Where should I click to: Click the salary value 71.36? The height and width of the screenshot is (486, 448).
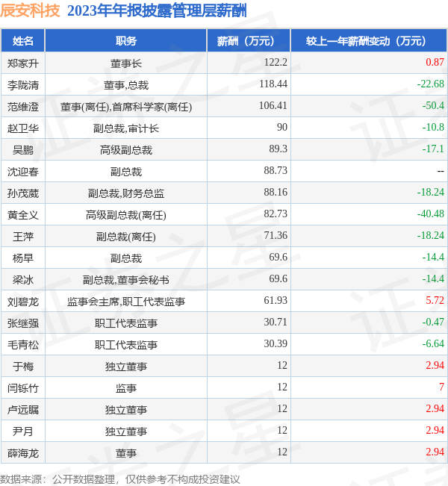tap(276, 235)
